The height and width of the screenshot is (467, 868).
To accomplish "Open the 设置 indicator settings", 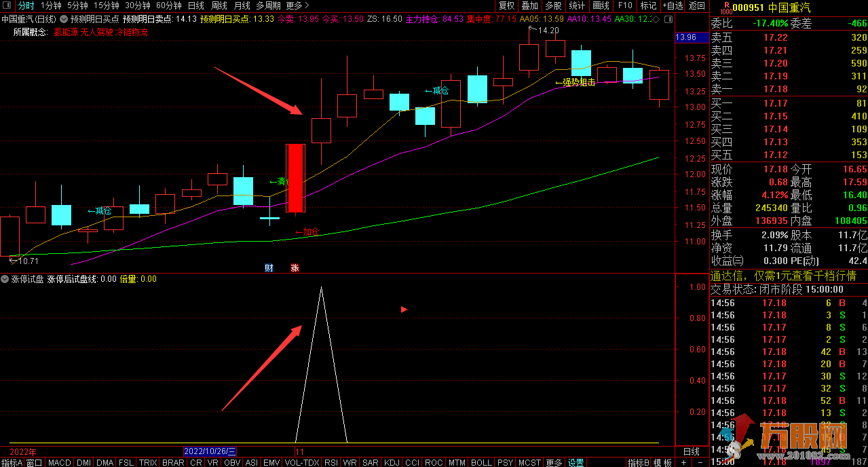I will [576, 462].
